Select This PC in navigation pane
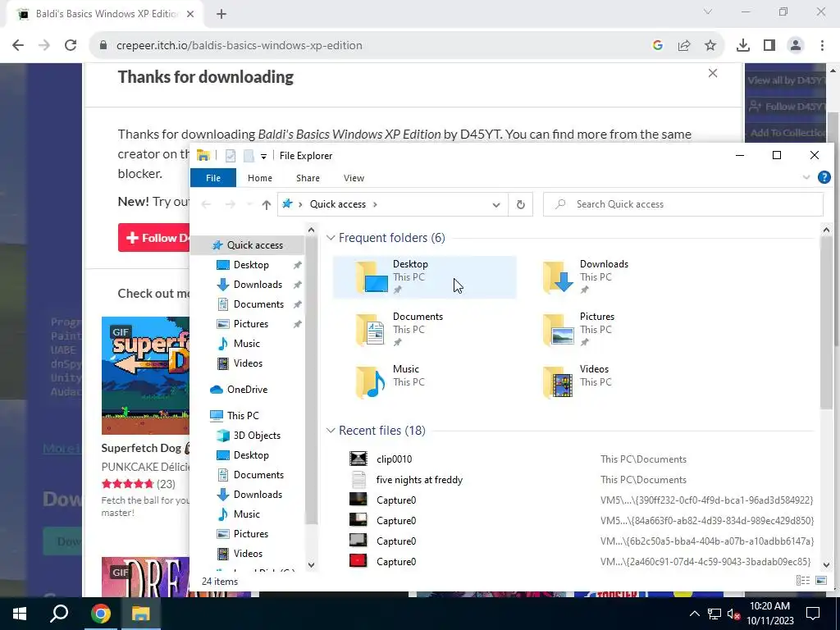840x630 pixels. pos(243,416)
